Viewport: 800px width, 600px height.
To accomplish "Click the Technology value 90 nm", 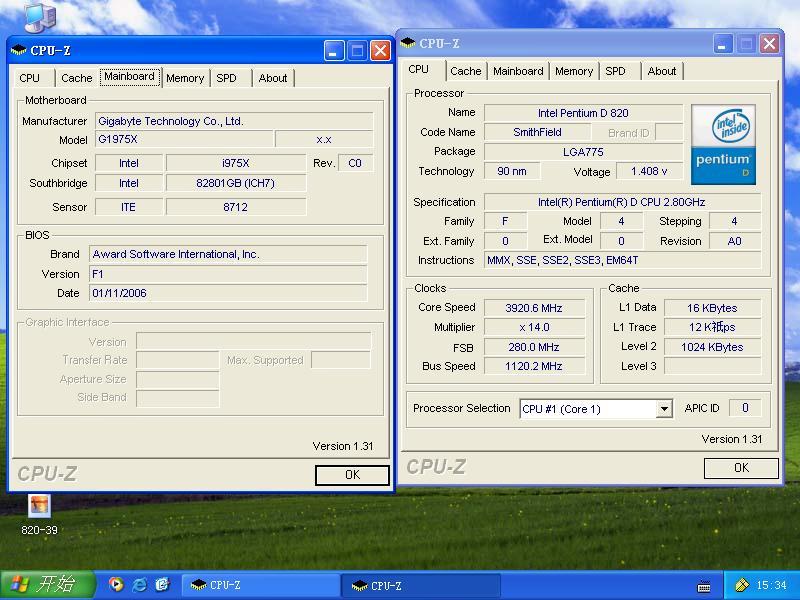I will [512, 171].
